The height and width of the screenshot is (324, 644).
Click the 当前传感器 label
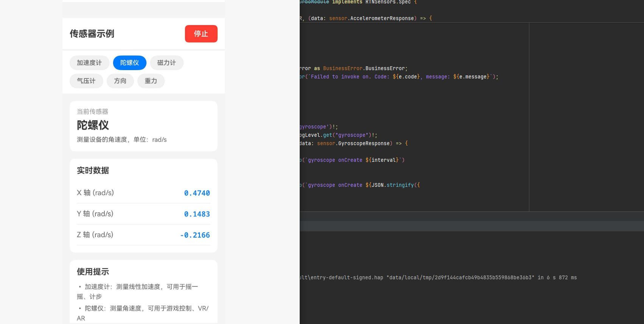93,111
